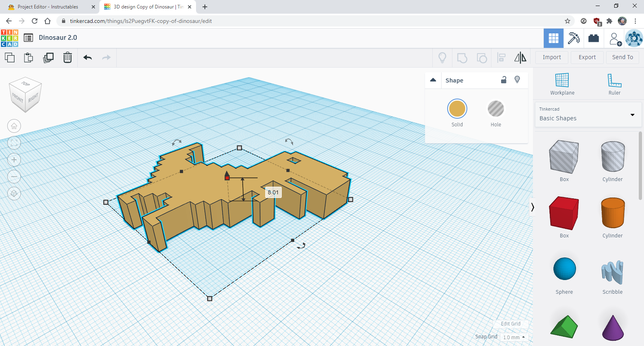The image size is (644, 346).
Task: Click the Mirror tool icon
Action: click(x=520, y=58)
